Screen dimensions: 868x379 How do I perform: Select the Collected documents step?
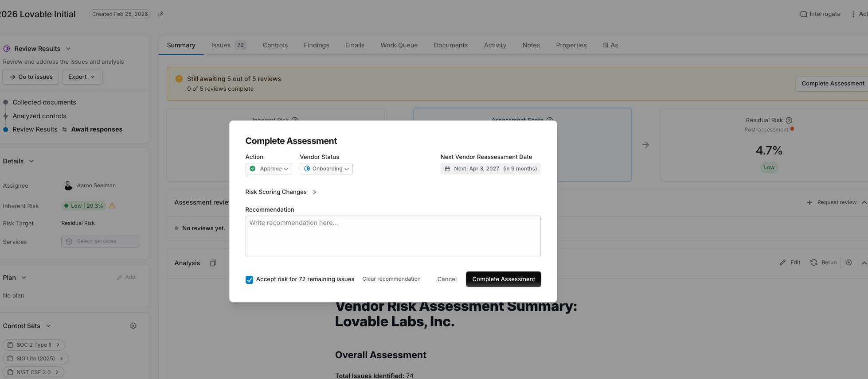44,102
